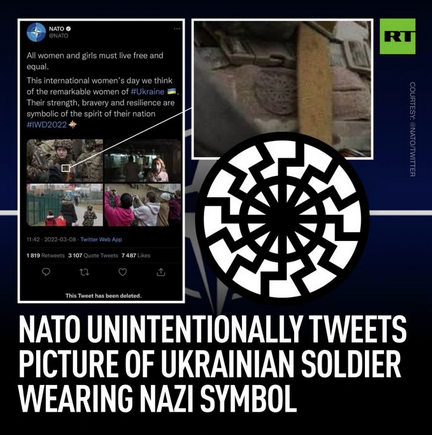Open the three-dot tweet options menu
Screen dimensions: 432x435
click(177, 29)
